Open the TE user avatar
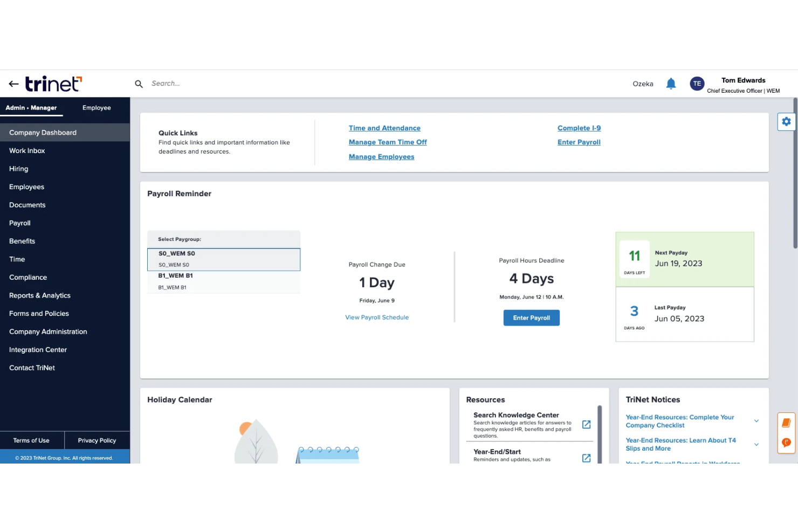Image resolution: width=798 pixels, height=532 pixels. pyautogui.click(x=697, y=84)
